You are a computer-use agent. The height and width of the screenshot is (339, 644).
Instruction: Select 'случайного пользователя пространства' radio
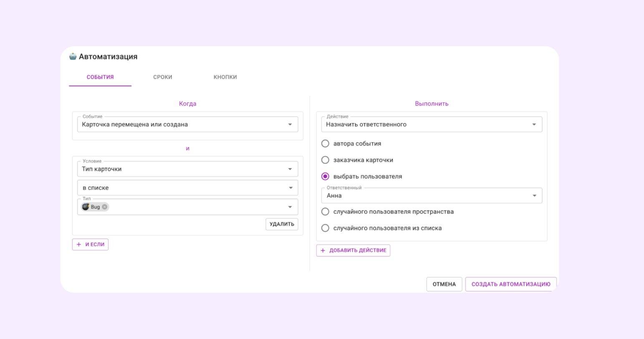pyautogui.click(x=325, y=212)
